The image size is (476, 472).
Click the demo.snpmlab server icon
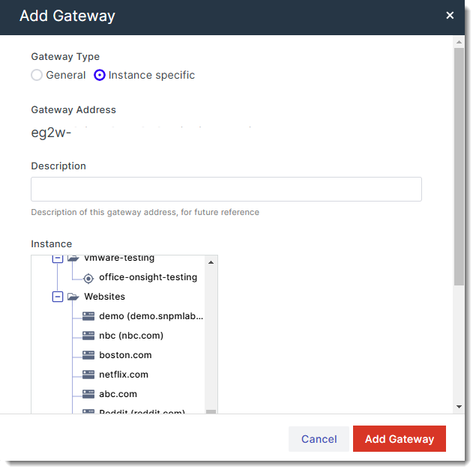(88, 316)
